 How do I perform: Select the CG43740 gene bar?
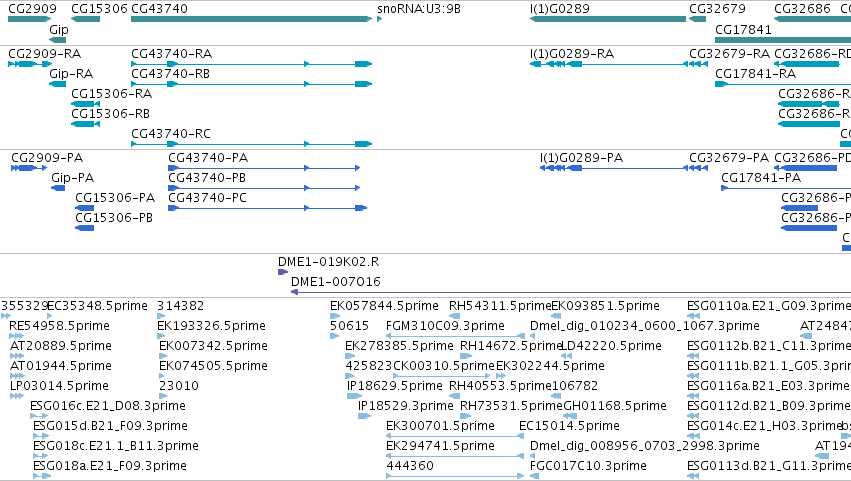click(251, 19)
